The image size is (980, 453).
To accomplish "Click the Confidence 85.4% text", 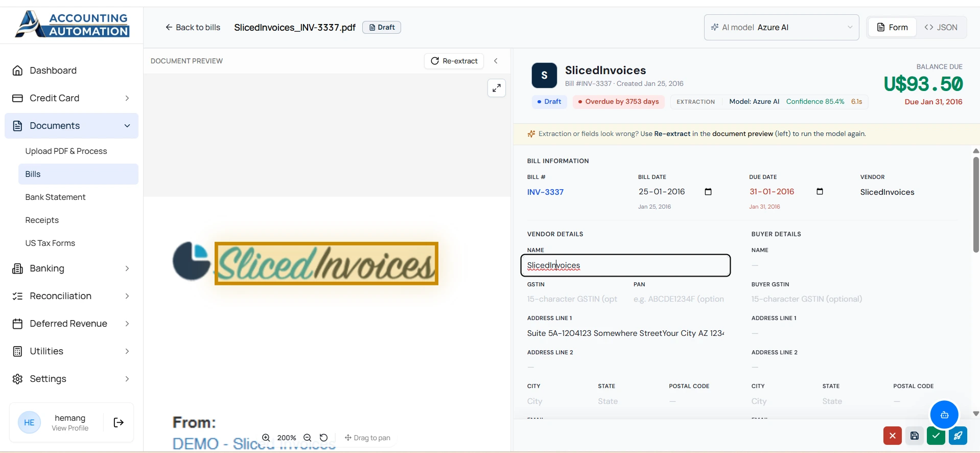I will (x=815, y=102).
